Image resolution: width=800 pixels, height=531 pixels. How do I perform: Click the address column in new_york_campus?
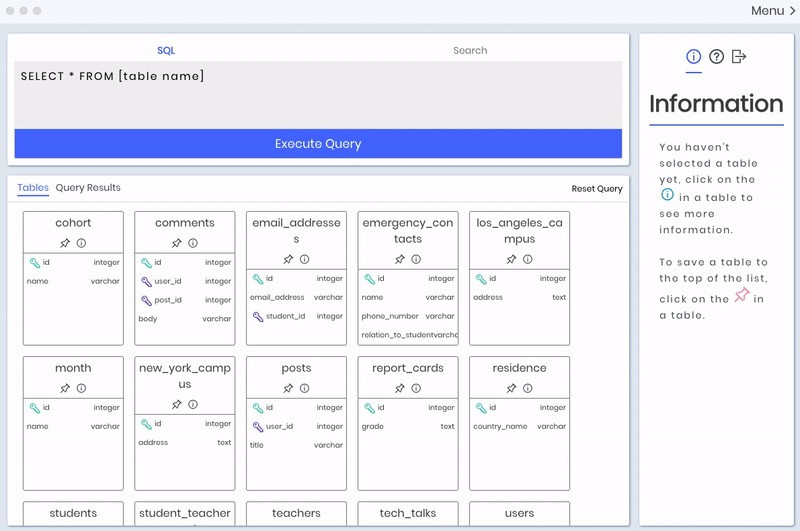(x=185, y=443)
